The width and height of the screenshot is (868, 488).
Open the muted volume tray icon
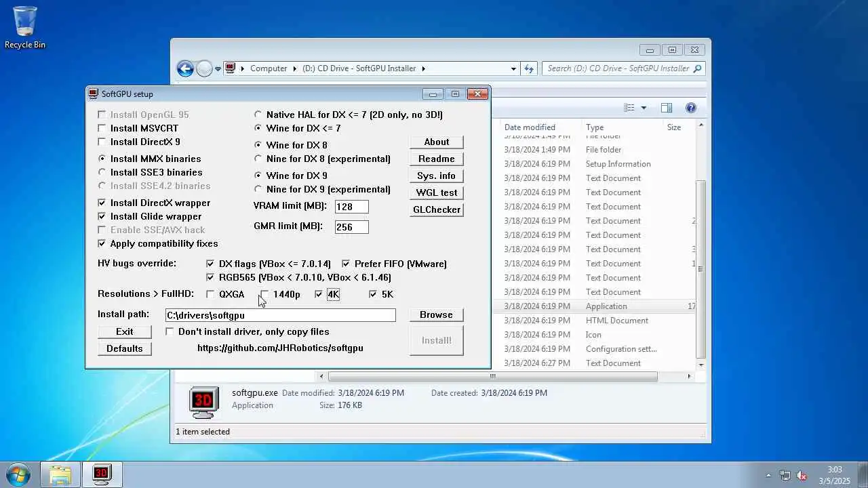click(801, 475)
